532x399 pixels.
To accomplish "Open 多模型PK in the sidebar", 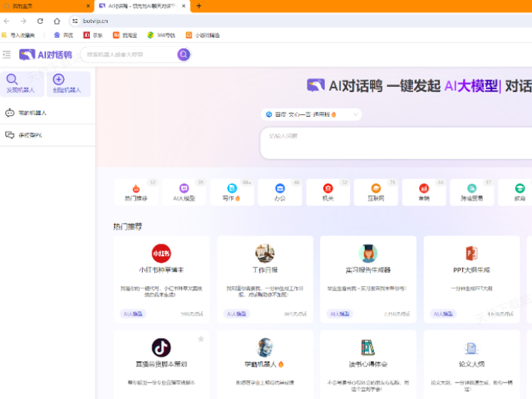I will [48, 135].
